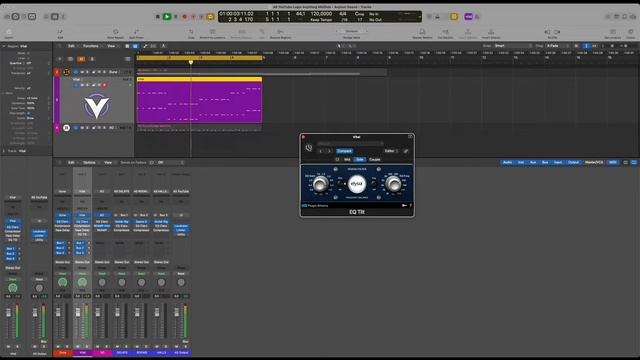640x360 pixels.
Task: Open the Edit menu in mixer panel
Action: click(x=71, y=162)
